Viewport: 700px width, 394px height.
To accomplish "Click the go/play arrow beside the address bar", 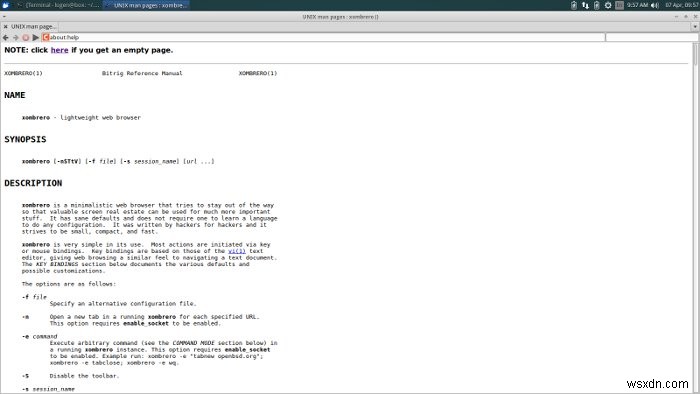I will click(36, 37).
